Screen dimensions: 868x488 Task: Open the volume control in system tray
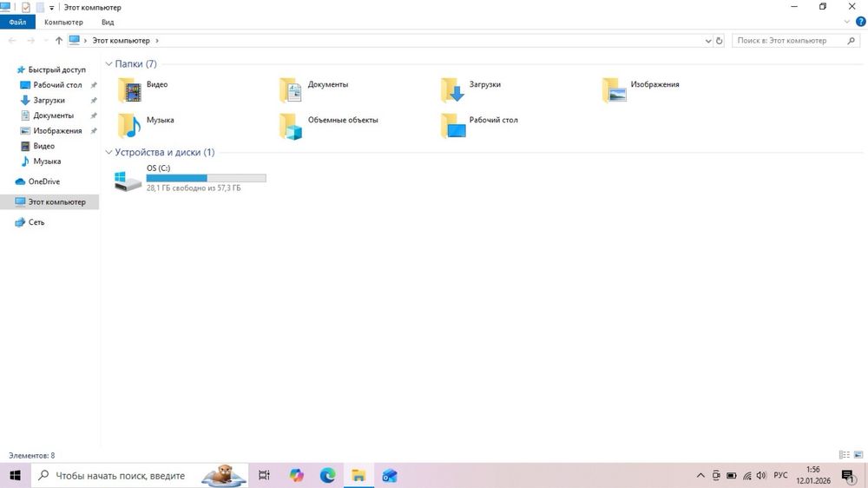762,475
